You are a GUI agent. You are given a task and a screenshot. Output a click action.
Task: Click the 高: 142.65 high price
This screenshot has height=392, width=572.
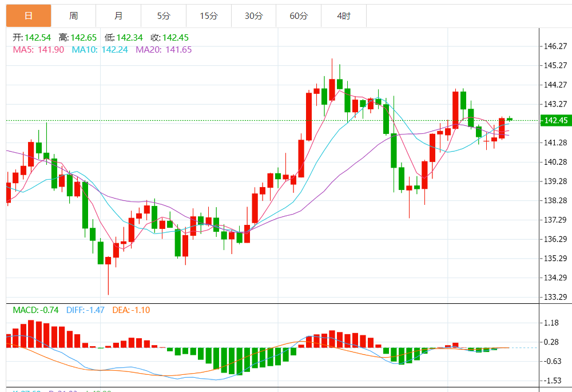pos(78,38)
